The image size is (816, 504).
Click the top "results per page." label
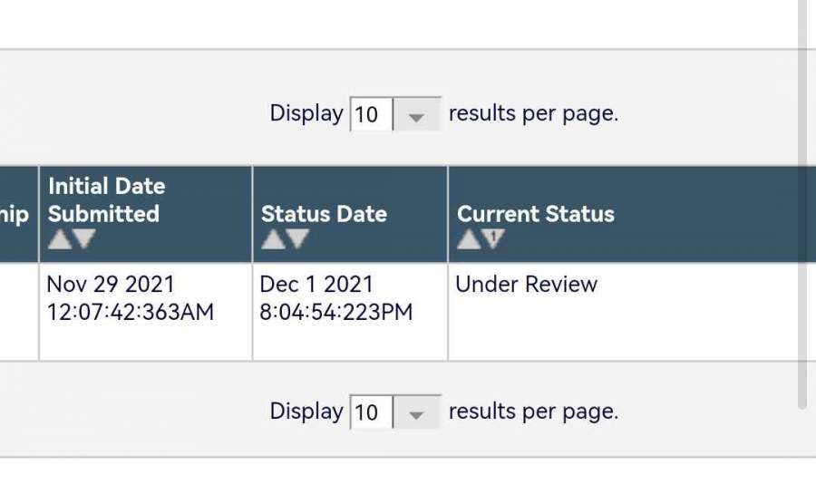coord(533,114)
